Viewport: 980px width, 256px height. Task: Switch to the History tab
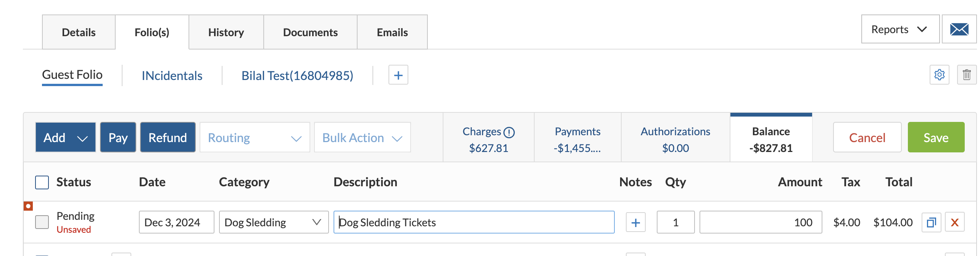226,32
